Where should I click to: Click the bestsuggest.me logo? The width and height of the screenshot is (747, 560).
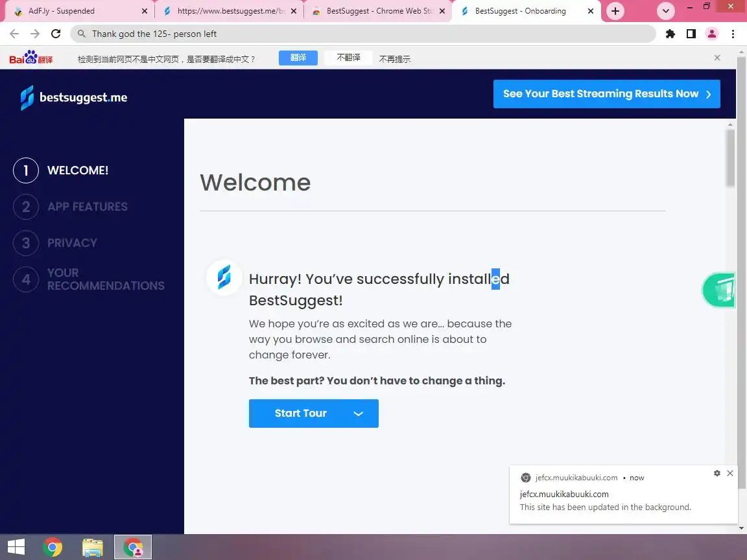point(74,98)
